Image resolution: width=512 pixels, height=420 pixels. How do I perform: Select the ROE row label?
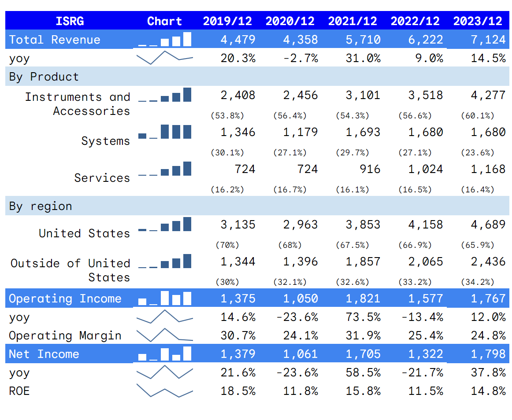19,391
